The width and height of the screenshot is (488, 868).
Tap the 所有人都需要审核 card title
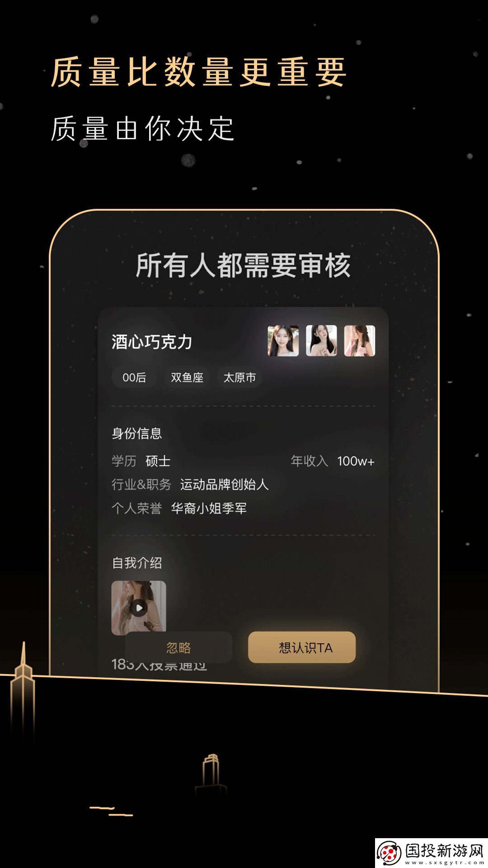(243, 265)
